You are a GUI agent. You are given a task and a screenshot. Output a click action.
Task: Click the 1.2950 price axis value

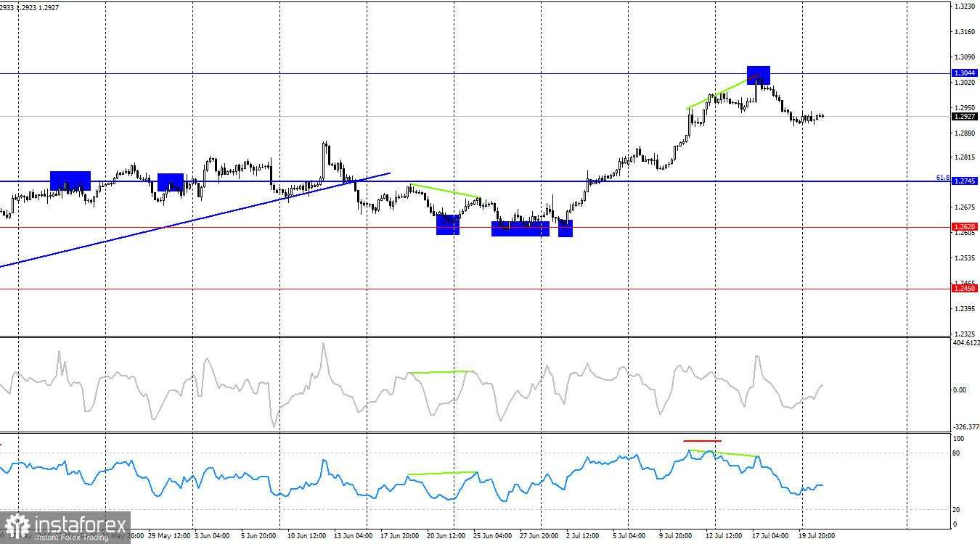click(965, 108)
